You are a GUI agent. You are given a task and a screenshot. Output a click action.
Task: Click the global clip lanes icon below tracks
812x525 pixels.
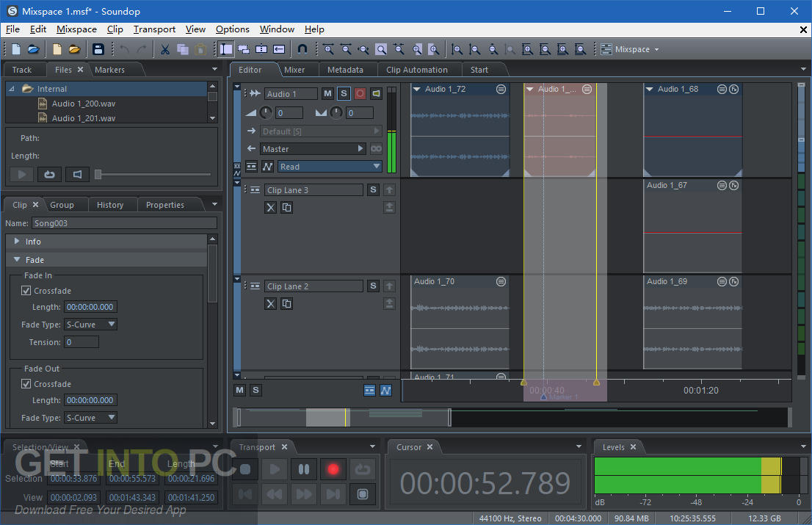coord(369,391)
